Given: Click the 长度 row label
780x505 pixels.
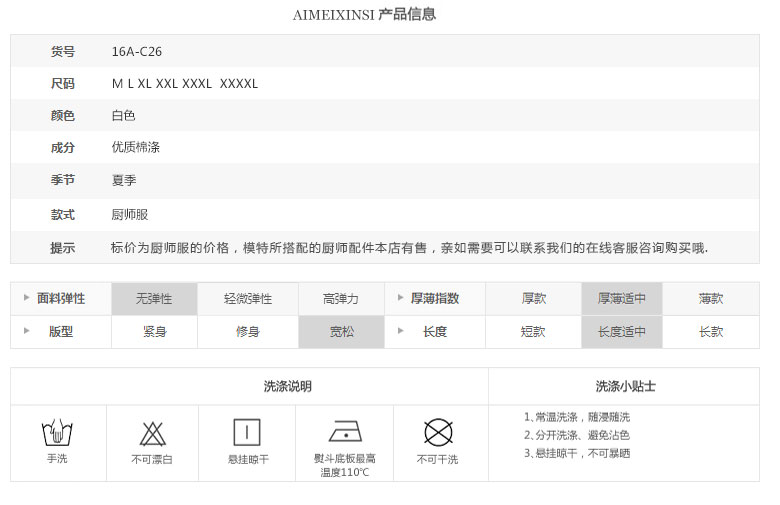Looking at the screenshot, I should click(x=435, y=331).
